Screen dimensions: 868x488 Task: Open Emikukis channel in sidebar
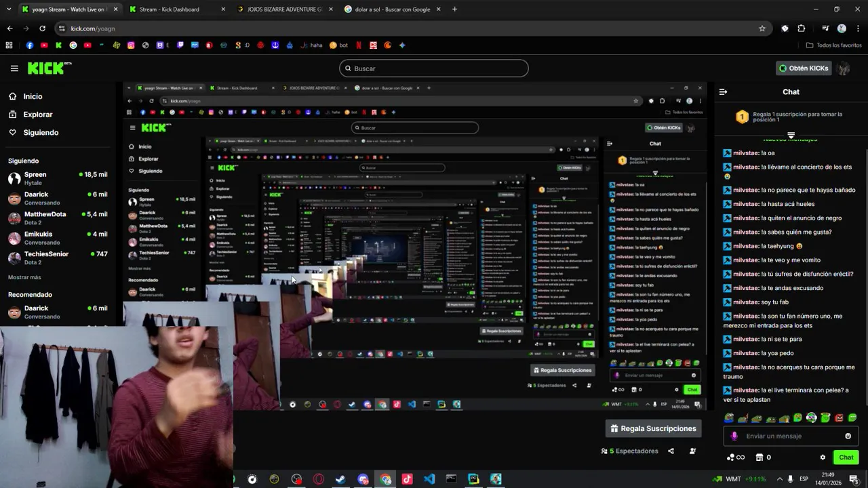(x=58, y=238)
